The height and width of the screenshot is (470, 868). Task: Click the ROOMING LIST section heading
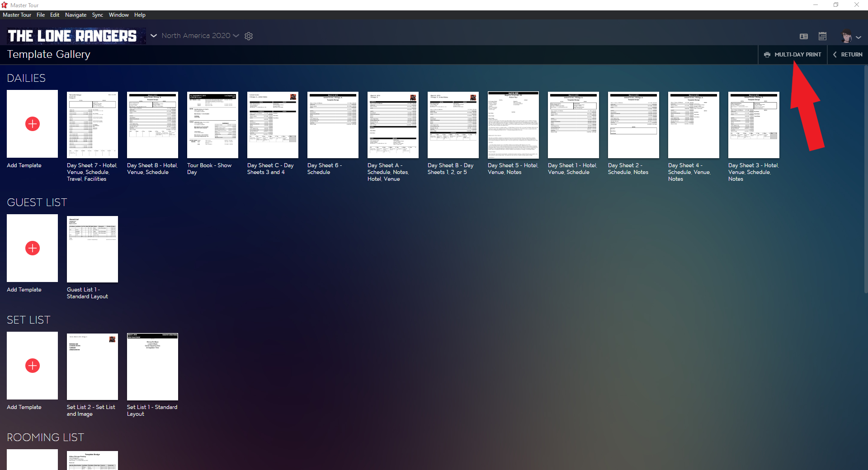[x=45, y=437]
